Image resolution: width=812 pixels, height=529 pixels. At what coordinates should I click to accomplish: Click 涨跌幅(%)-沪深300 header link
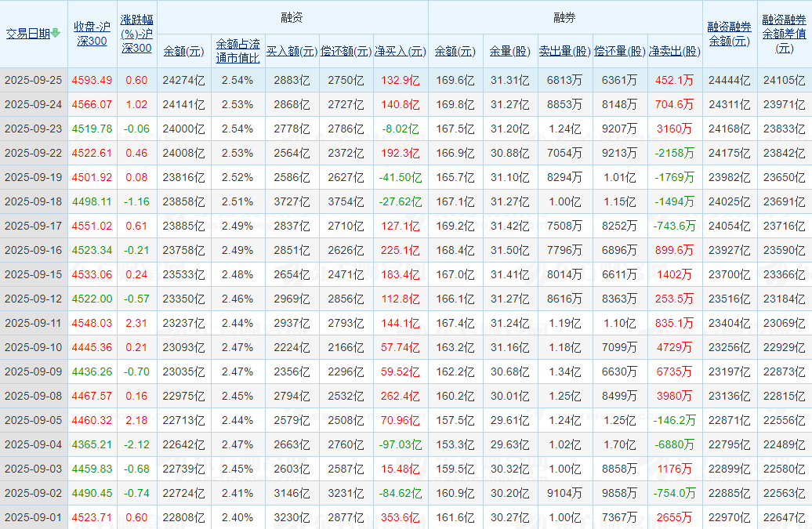pos(136,34)
